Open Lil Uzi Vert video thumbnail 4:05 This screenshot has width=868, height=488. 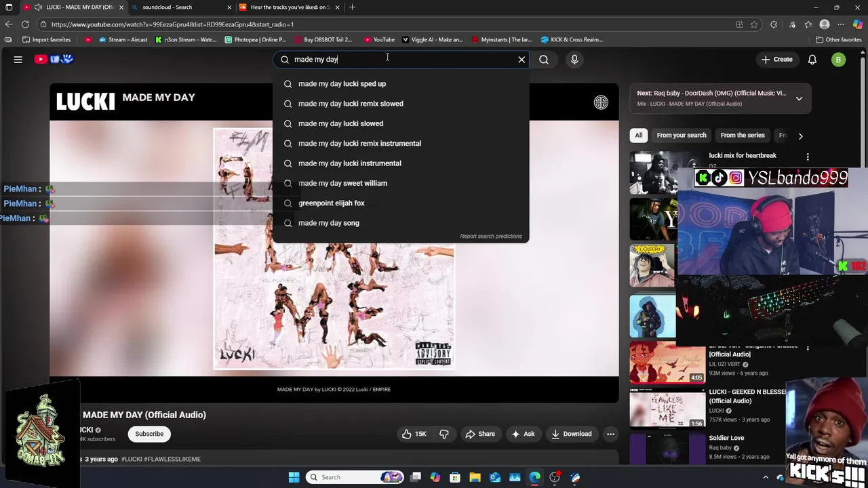(667, 363)
